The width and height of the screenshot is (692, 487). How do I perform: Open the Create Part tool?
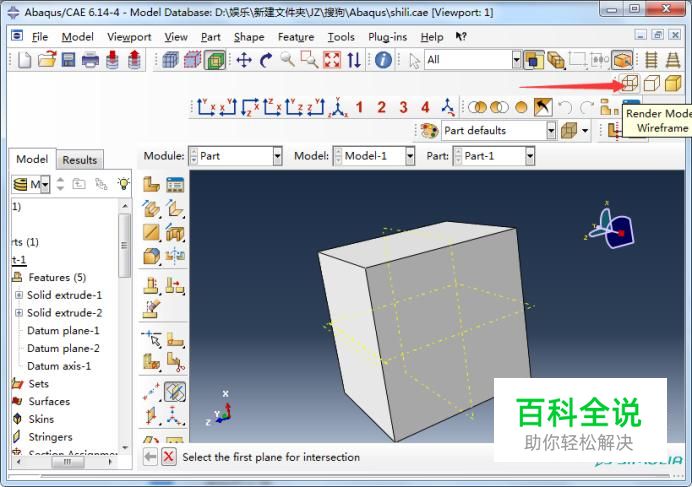[x=151, y=185]
